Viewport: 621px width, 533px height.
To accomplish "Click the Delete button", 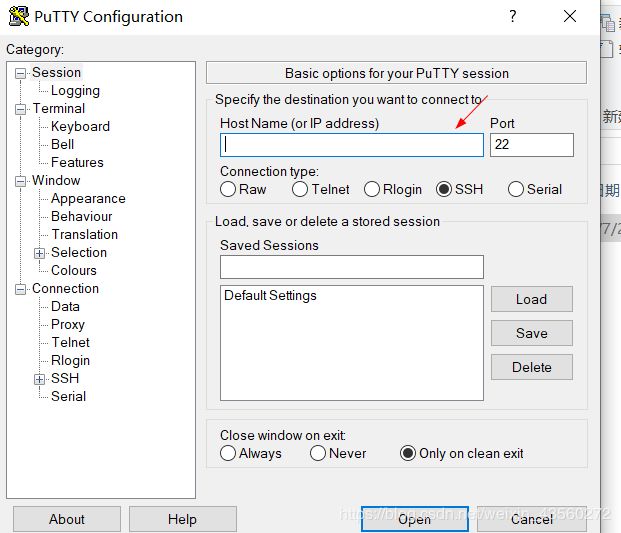I will click(x=531, y=367).
